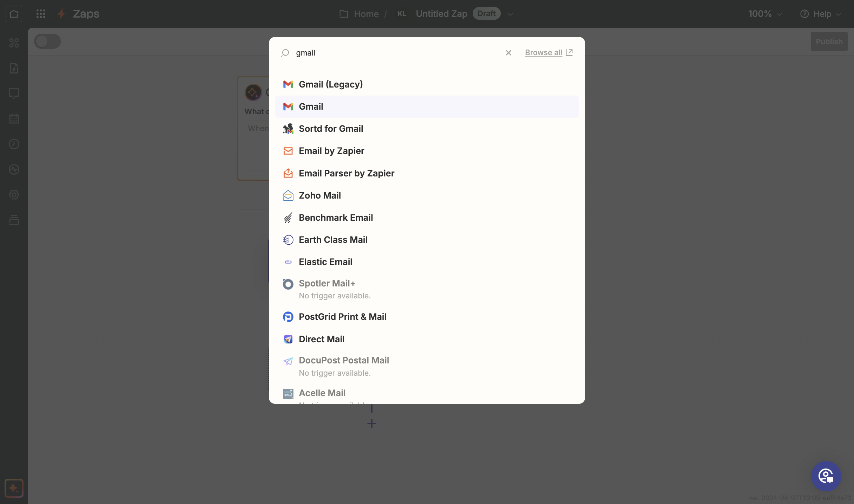Open the calendar sidebar icon
The image size is (854, 504).
point(14,119)
